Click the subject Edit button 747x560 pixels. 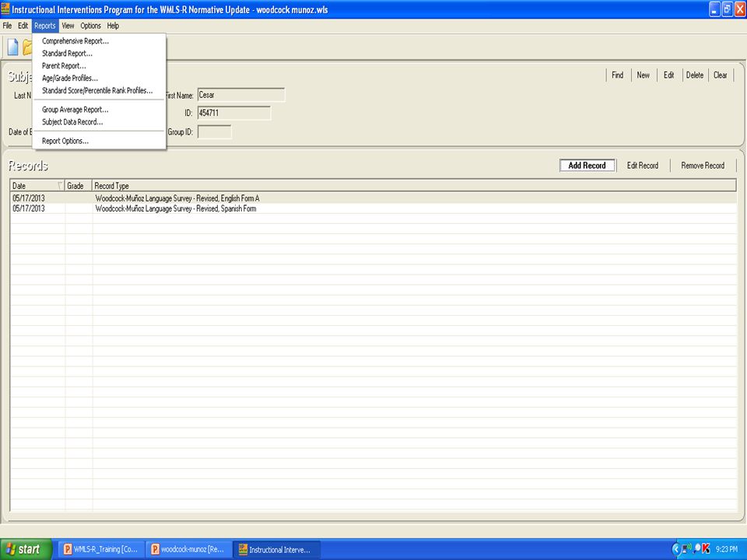(669, 75)
